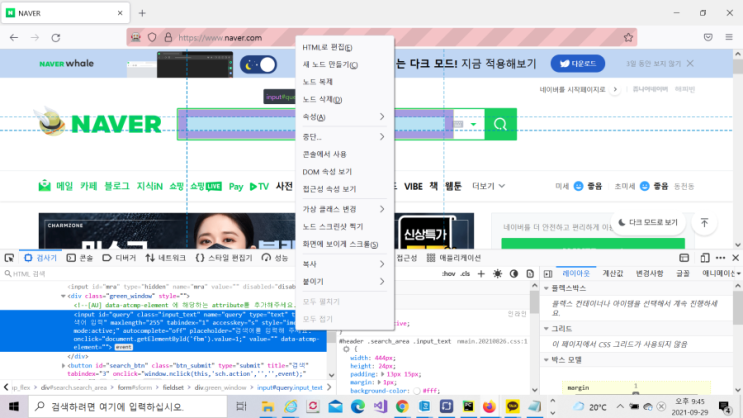Select an iframe as the target document
743x418 pixels.
coord(684,257)
